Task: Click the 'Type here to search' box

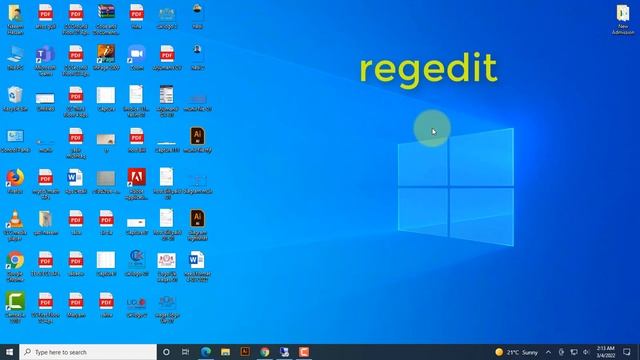Action: tap(88, 352)
